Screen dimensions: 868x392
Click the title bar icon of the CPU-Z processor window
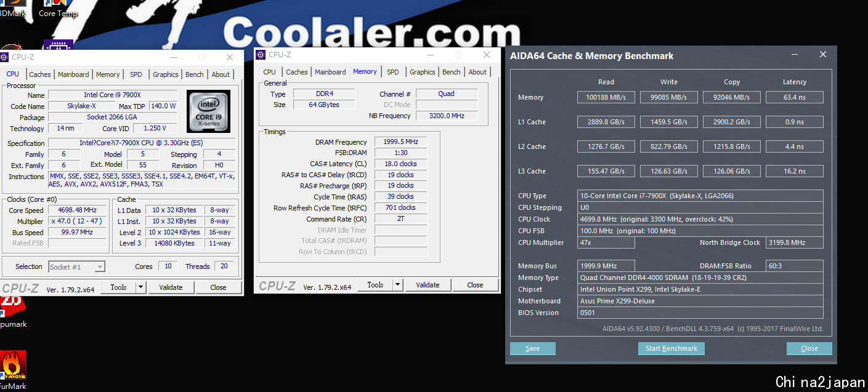(x=5, y=57)
